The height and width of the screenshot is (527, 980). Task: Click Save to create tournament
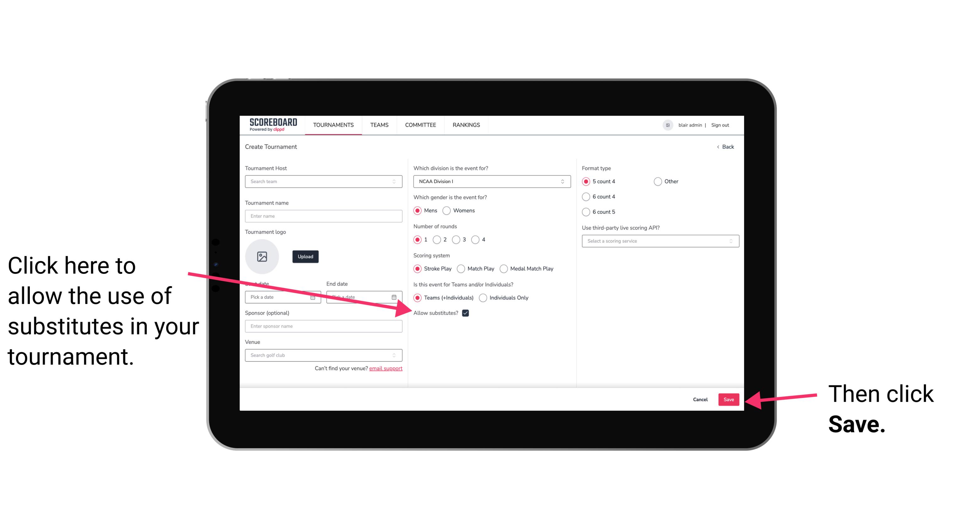click(728, 399)
